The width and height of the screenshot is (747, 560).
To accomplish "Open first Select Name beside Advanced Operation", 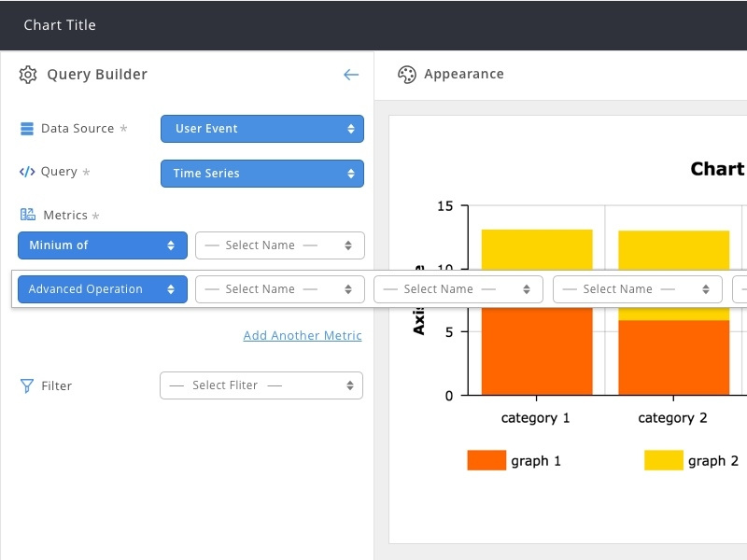I will pyautogui.click(x=280, y=289).
